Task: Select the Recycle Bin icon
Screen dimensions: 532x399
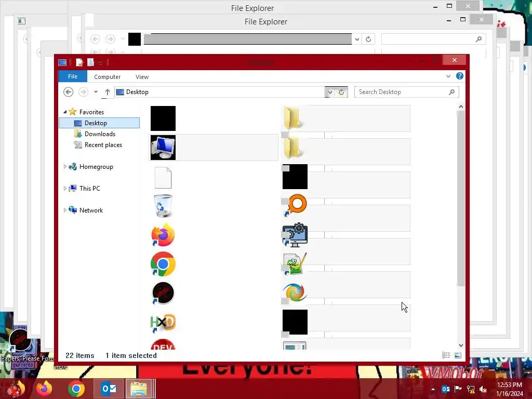Action: coord(163,206)
